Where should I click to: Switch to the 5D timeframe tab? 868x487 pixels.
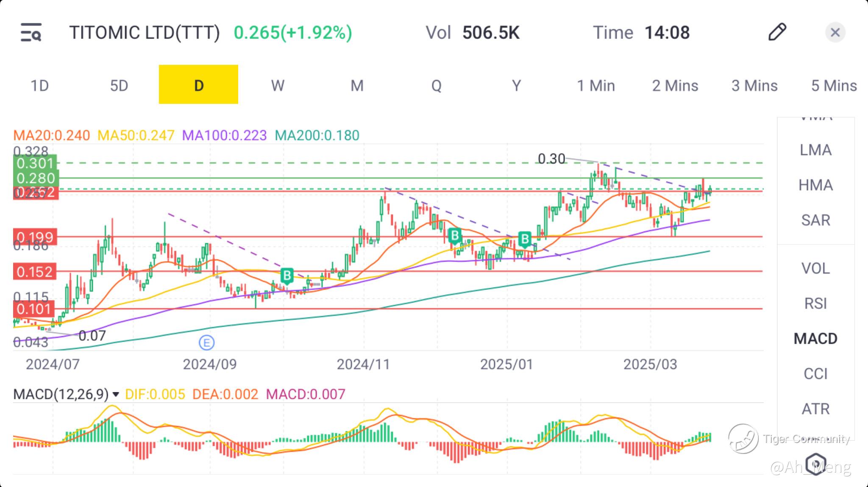coord(119,85)
